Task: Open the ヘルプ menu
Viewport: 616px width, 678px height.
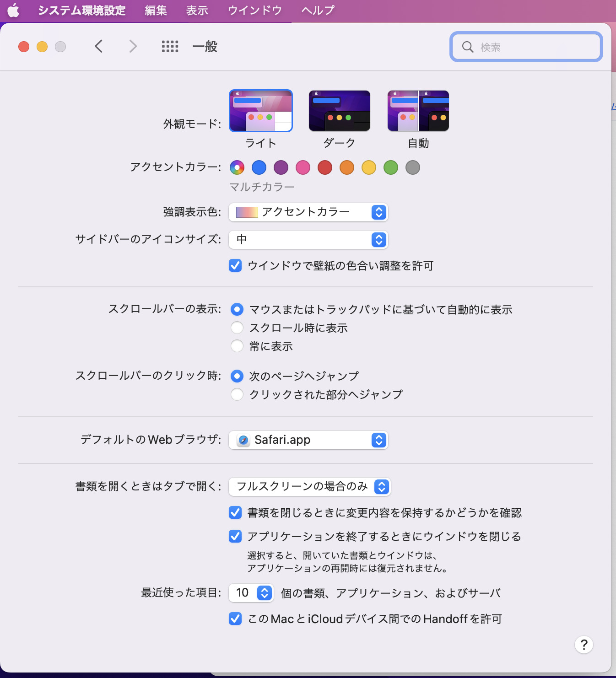Action: 318,10
